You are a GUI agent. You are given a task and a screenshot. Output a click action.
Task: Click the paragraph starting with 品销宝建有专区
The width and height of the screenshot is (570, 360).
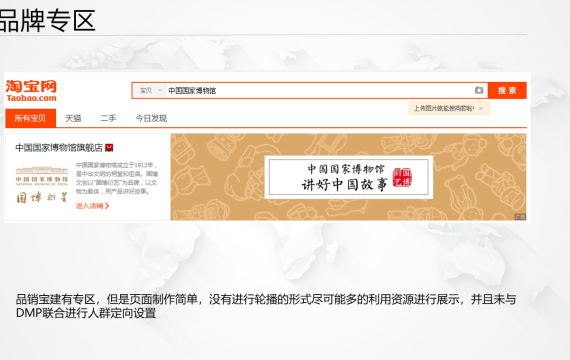(266, 306)
